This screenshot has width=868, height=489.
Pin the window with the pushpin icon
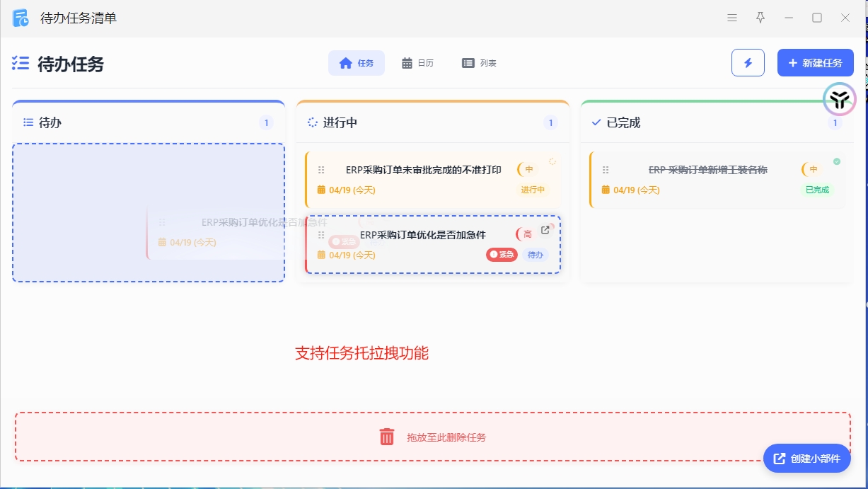[760, 18]
